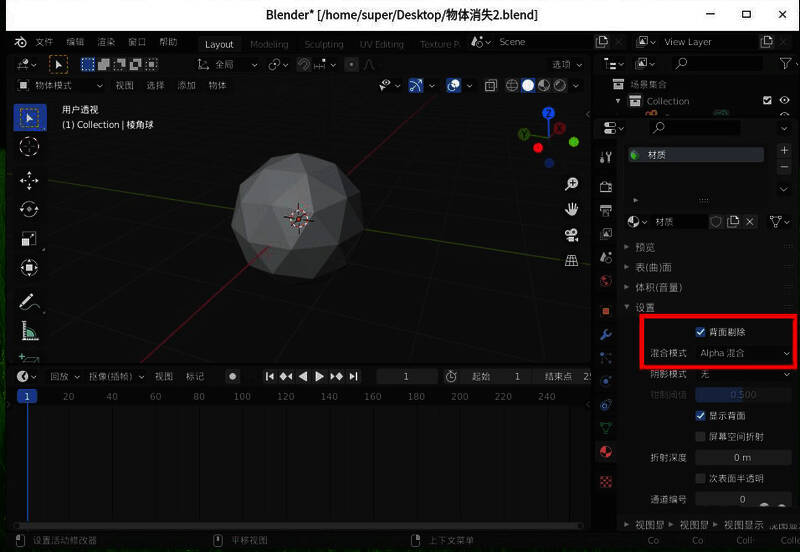
Task: Choose the Rotate tool
Action: pyautogui.click(x=29, y=209)
